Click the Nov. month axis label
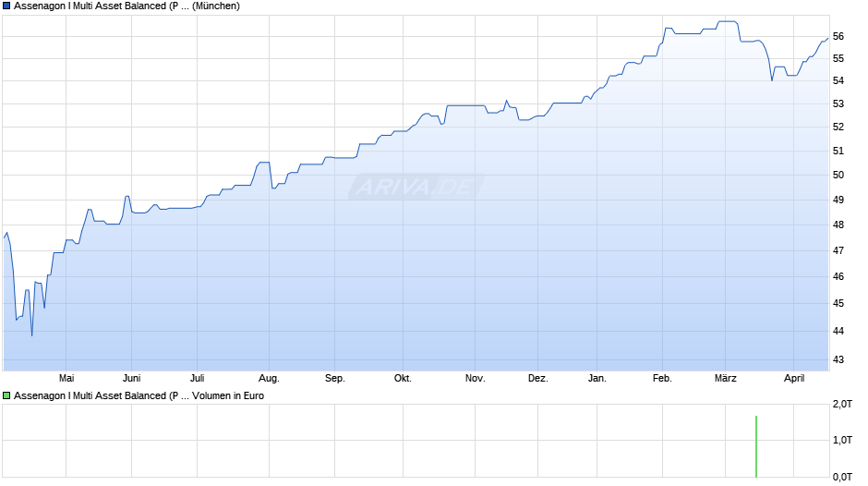 [x=475, y=378]
